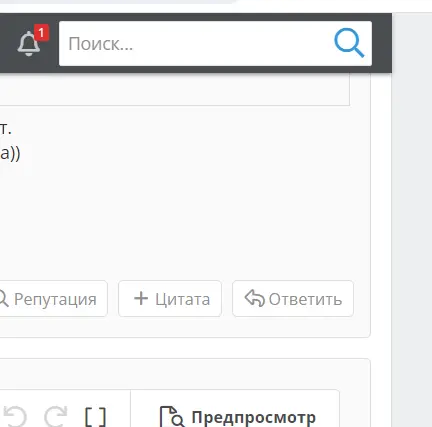The height and width of the screenshot is (427, 432).
Task: Click the dark header bar left of the bell
Action: pos(7,43)
